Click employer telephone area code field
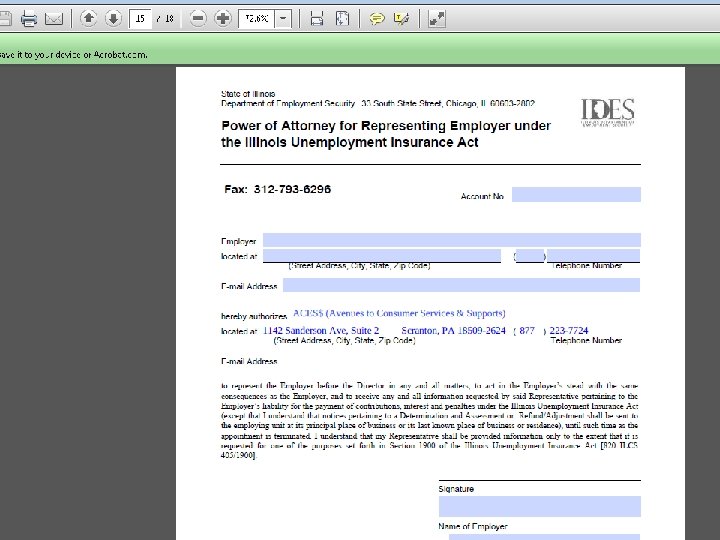 (530, 256)
